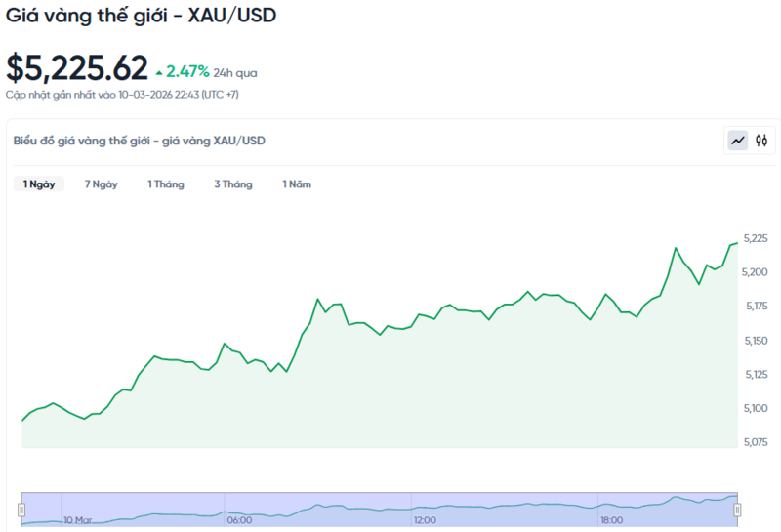
Task: Click the 10 Mar label in navigator
Action: tap(77, 520)
